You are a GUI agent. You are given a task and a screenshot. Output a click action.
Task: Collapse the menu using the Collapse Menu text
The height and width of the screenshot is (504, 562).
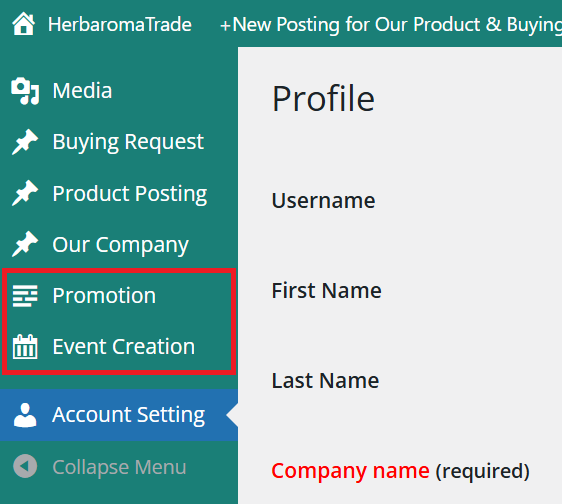119,467
